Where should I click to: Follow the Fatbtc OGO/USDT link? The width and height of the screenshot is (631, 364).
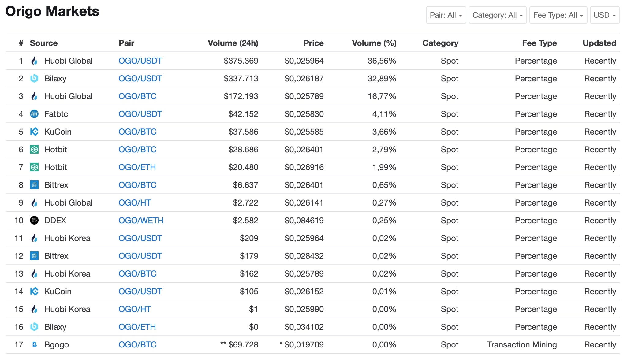(x=140, y=114)
